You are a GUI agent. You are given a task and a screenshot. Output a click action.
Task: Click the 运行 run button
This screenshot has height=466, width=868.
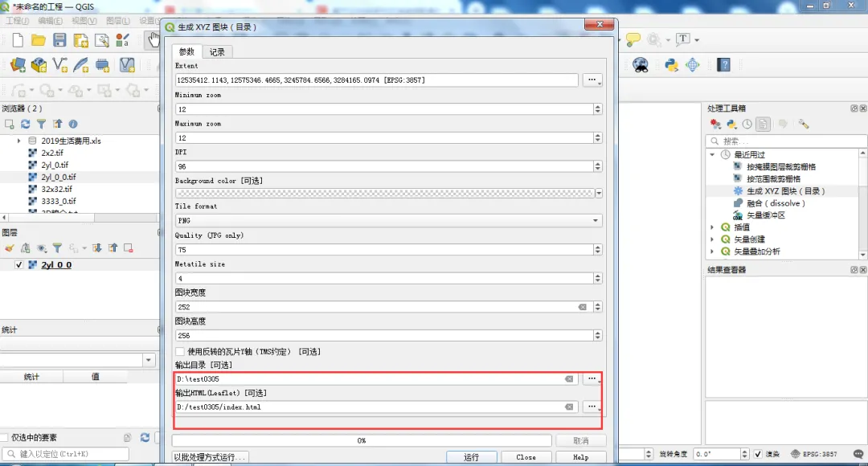[472, 457]
